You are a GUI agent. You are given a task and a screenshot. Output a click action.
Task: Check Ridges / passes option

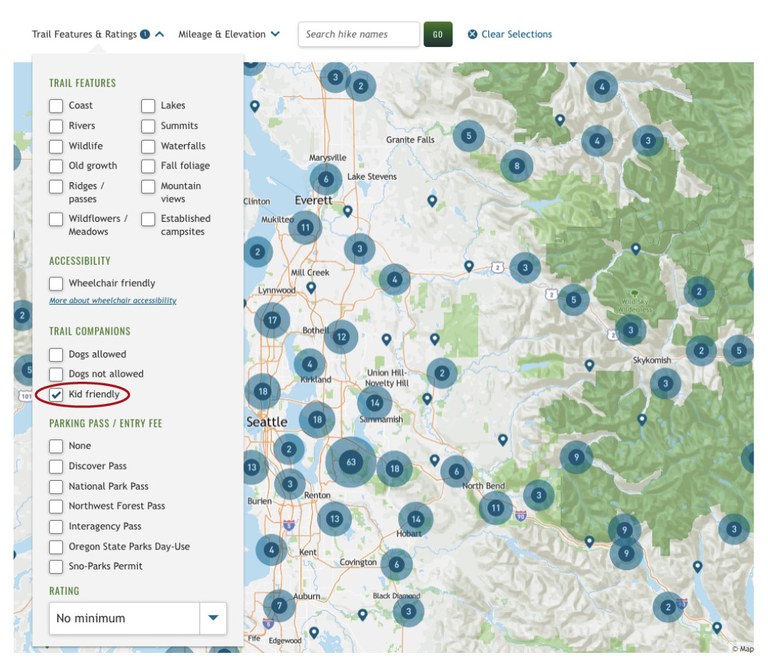pyautogui.click(x=56, y=187)
